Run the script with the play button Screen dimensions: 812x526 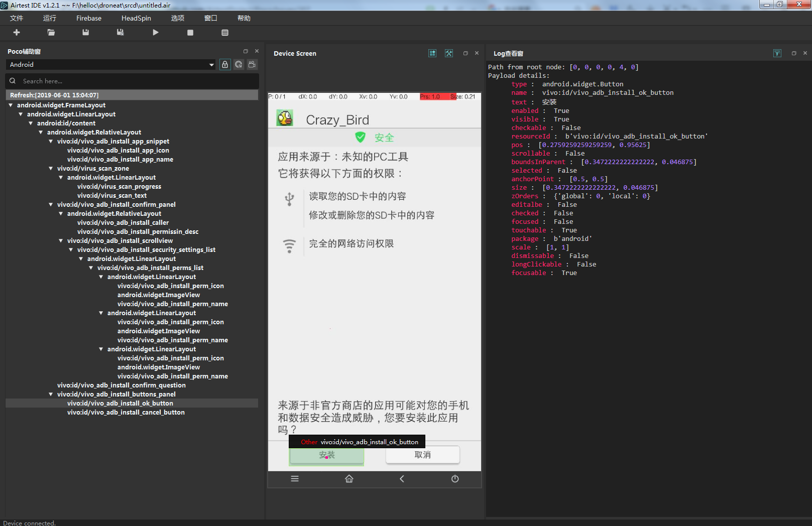coord(156,33)
